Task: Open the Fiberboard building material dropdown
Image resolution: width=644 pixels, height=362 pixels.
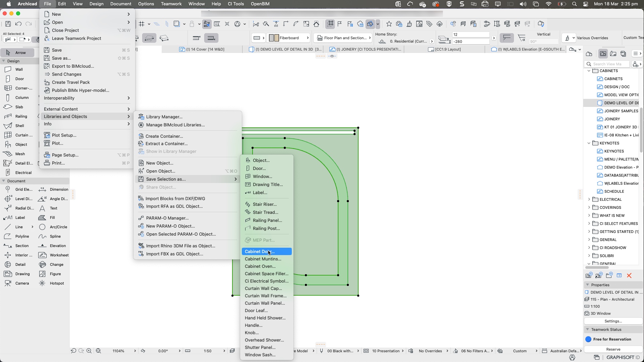Action: click(x=289, y=38)
